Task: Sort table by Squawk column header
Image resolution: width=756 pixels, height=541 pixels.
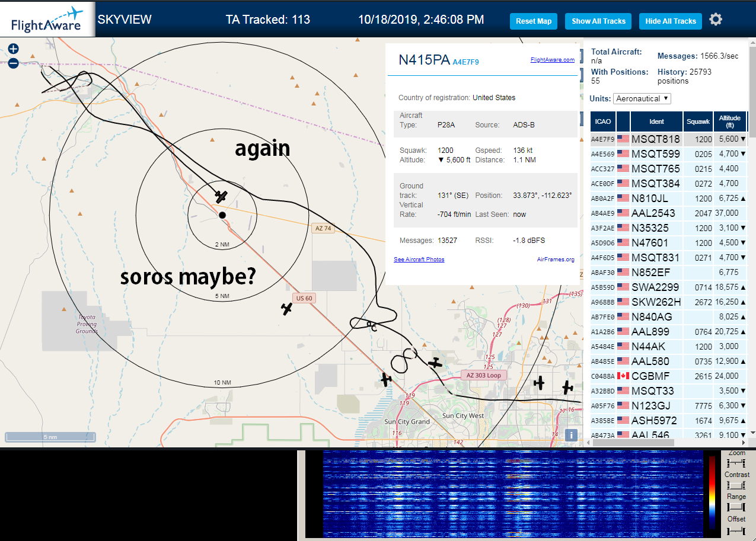Action: [698, 121]
